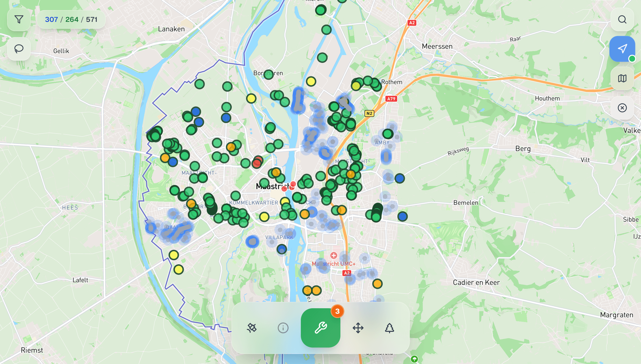Click the blue 307 count link
The height and width of the screenshot is (364, 641).
51,19
